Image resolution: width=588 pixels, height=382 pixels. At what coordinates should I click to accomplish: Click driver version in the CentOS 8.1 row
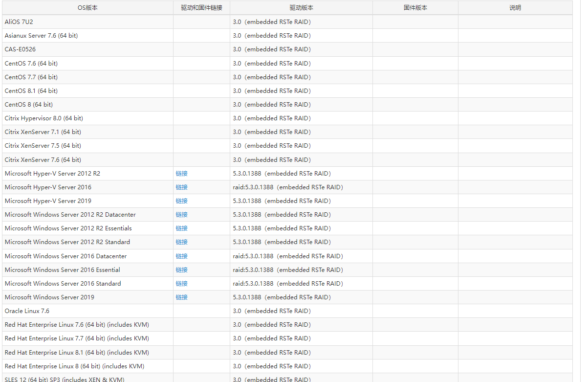272,91
